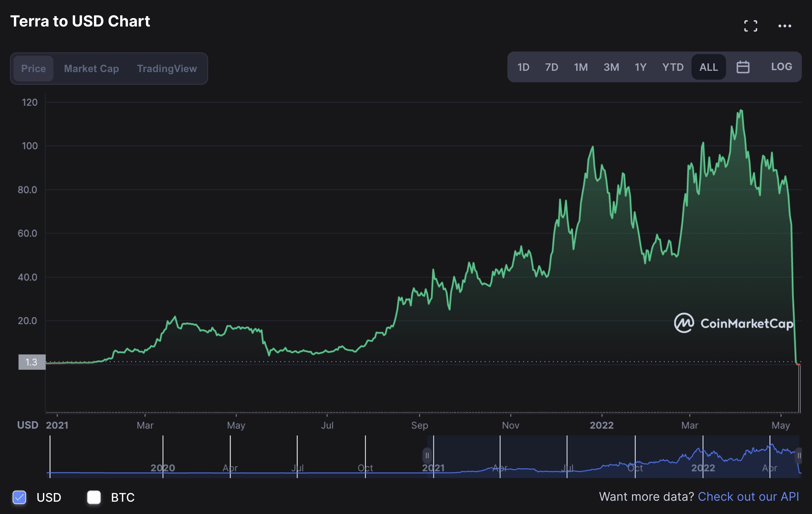Switch to the TradingView tab
This screenshot has height=514, width=812.
(167, 69)
